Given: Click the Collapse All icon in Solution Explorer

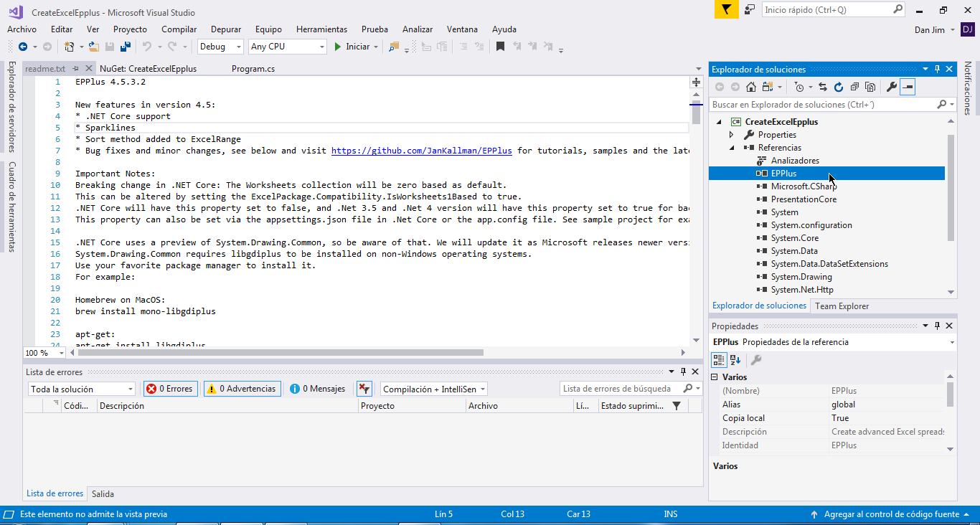Looking at the screenshot, I should coord(854,87).
